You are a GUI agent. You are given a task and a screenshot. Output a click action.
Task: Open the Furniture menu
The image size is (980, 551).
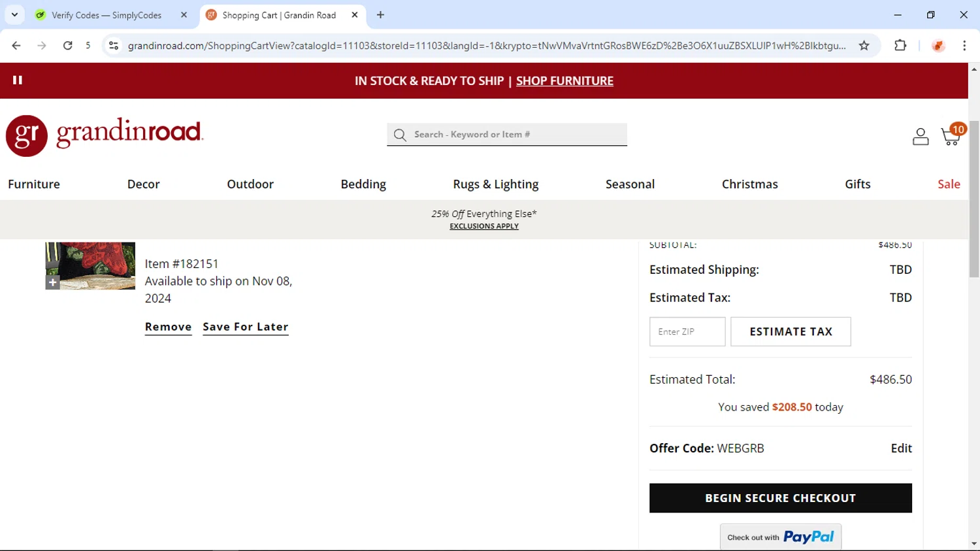pos(34,184)
